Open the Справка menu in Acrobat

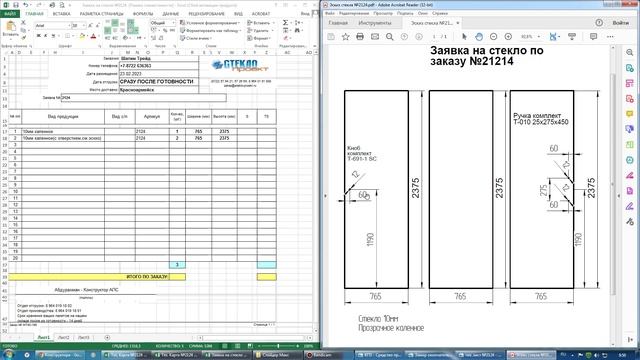440,13
